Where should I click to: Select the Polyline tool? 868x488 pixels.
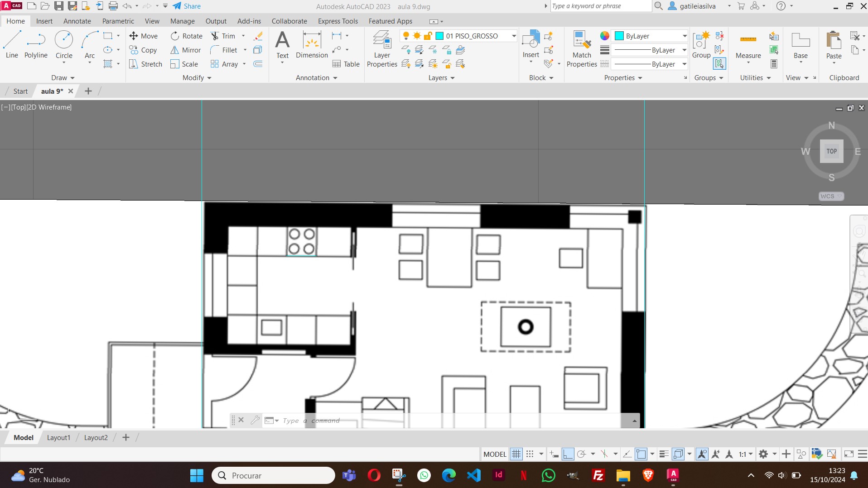pyautogui.click(x=36, y=45)
